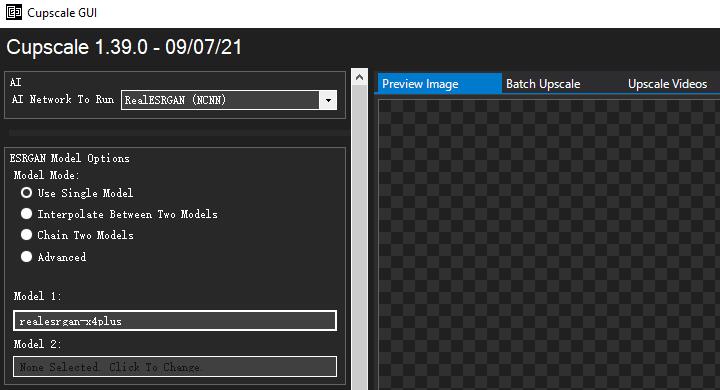
Task: Click the dropdown arrow beside RealESRGAN (NCNN)
Action: (328, 100)
